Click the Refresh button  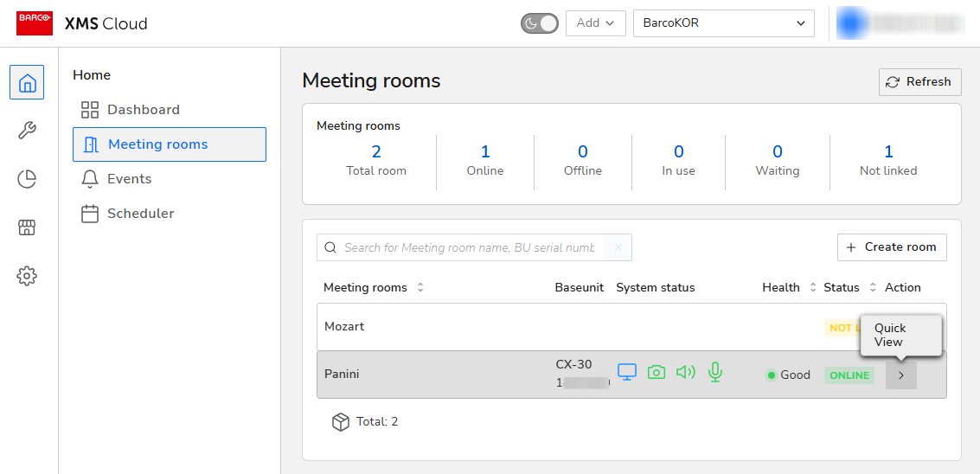919,81
